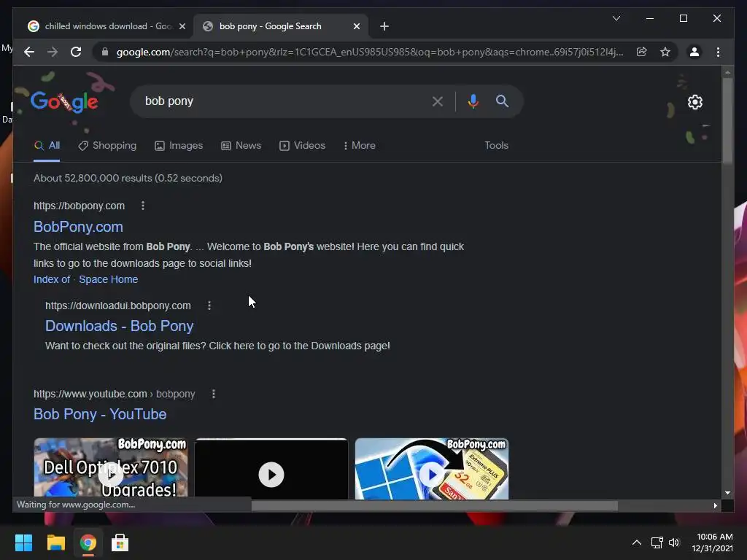Open Google quick settings gear
This screenshot has height=560, width=747.
[695, 102]
